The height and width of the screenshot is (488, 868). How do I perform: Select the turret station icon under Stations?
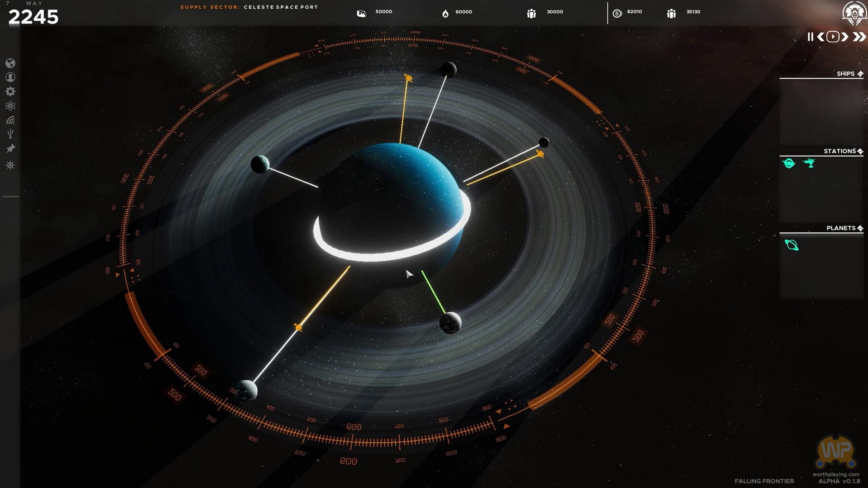click(x=809, y=163)
